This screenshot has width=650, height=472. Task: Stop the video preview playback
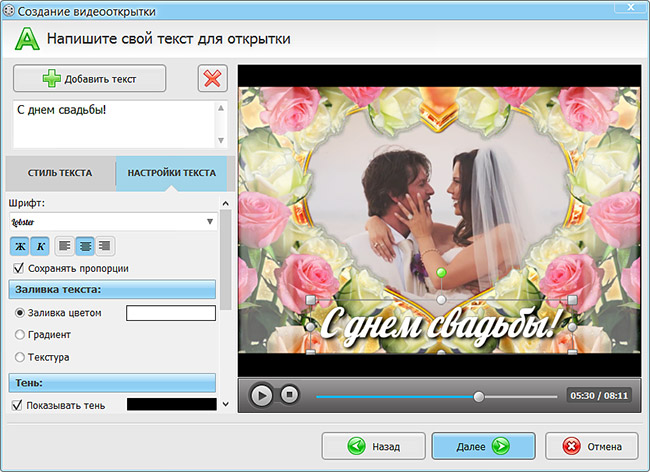289,395
